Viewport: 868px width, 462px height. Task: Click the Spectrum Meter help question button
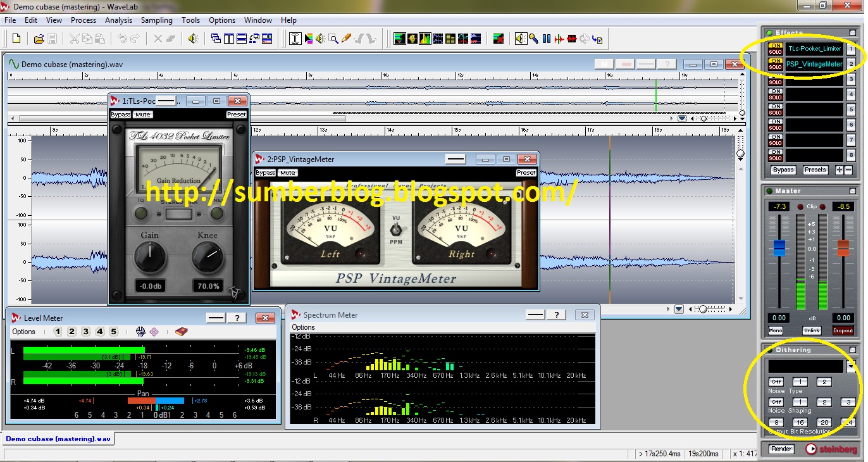click(x=556, y=315)
